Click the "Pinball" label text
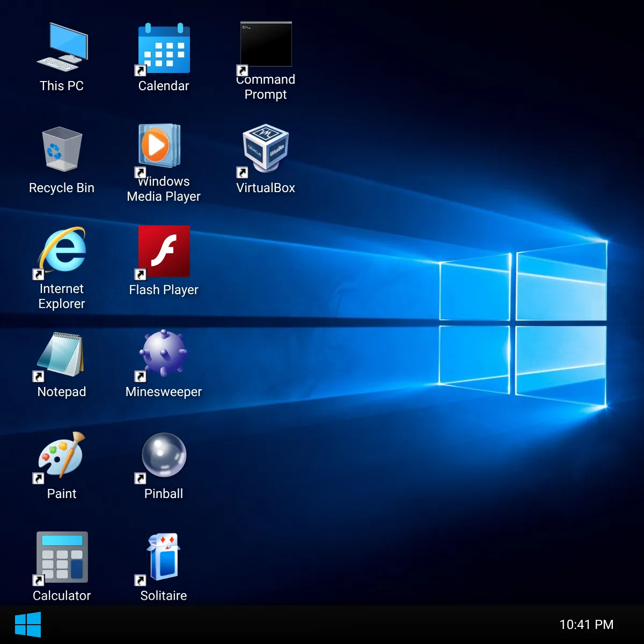644x644 pixels. (x=164, y=494)
